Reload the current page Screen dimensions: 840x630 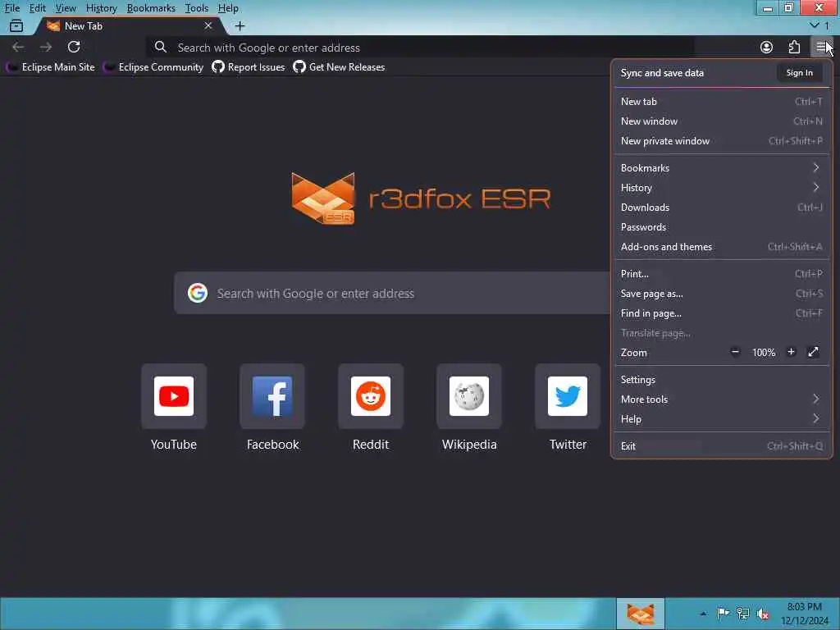pyautogui.click(x=74, y=47)
